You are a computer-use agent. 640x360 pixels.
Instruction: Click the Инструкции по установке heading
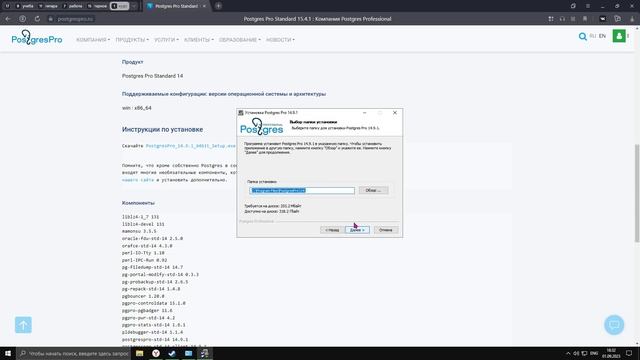pos(162,129)
